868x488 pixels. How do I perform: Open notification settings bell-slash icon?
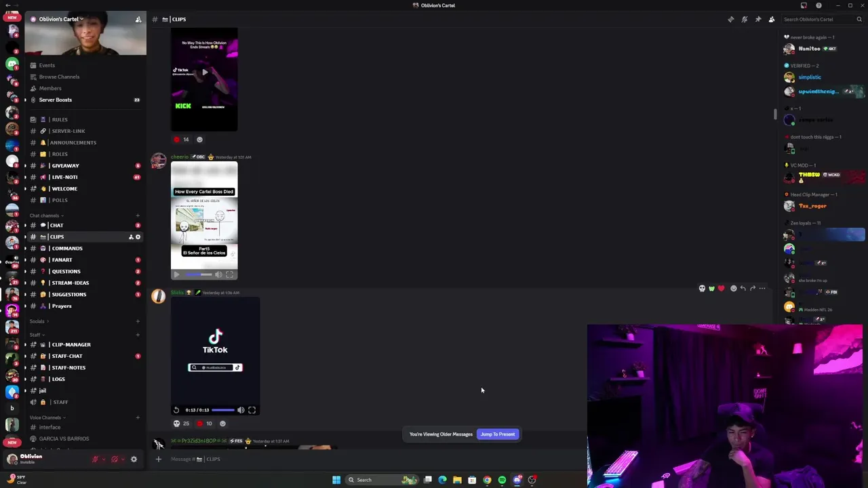pyautogui.click(x=745, y=19)
